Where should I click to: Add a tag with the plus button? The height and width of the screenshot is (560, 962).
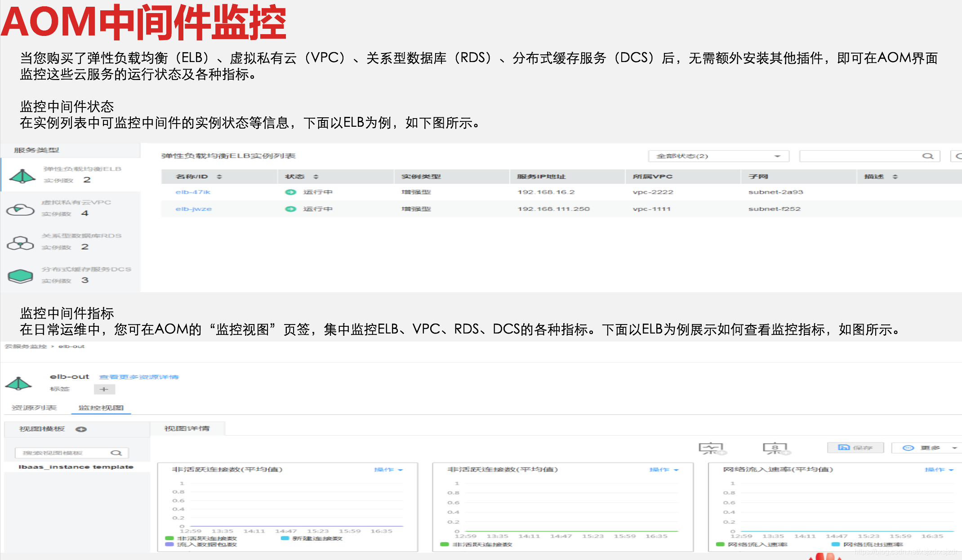(x=104, y=389)
